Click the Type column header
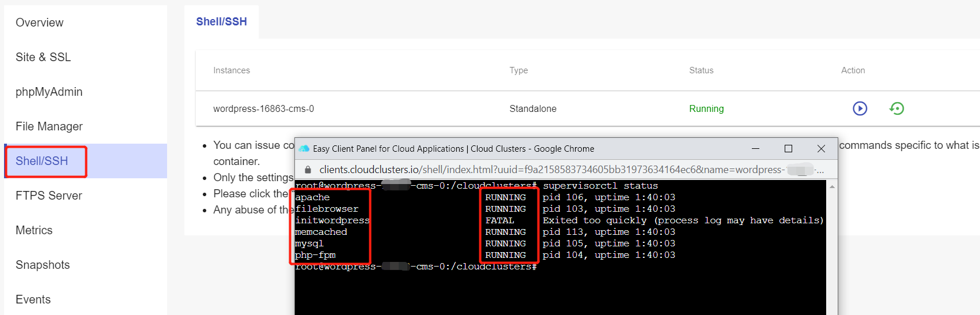980x315 pixels. click(519, 70)
